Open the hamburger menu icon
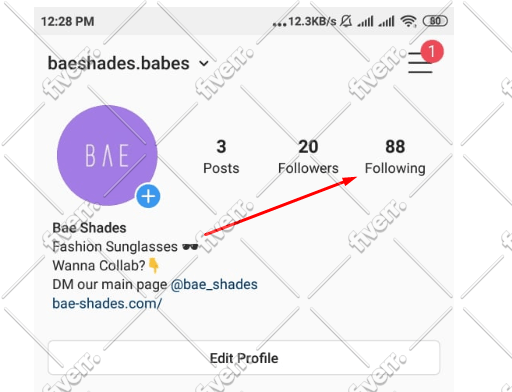Image resolution: width=512 pixels, height=392 pixels. click(x=420, y=62)
